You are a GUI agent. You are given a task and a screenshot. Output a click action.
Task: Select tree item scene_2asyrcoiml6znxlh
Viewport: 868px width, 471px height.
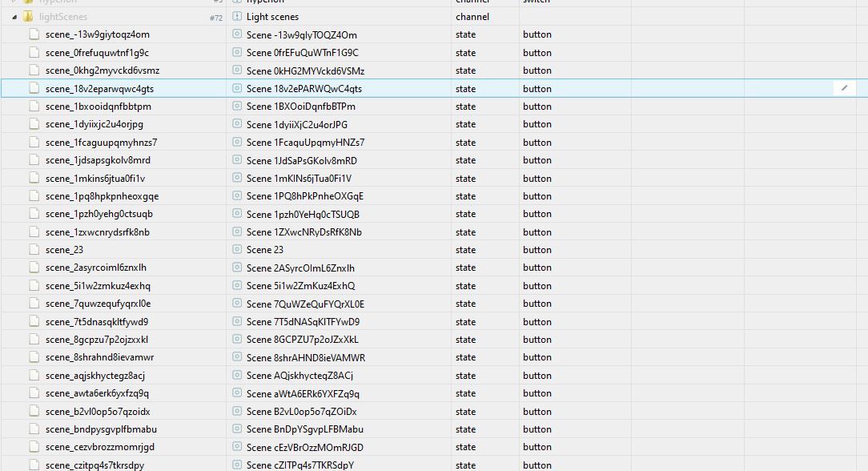[x=96, y=268]
